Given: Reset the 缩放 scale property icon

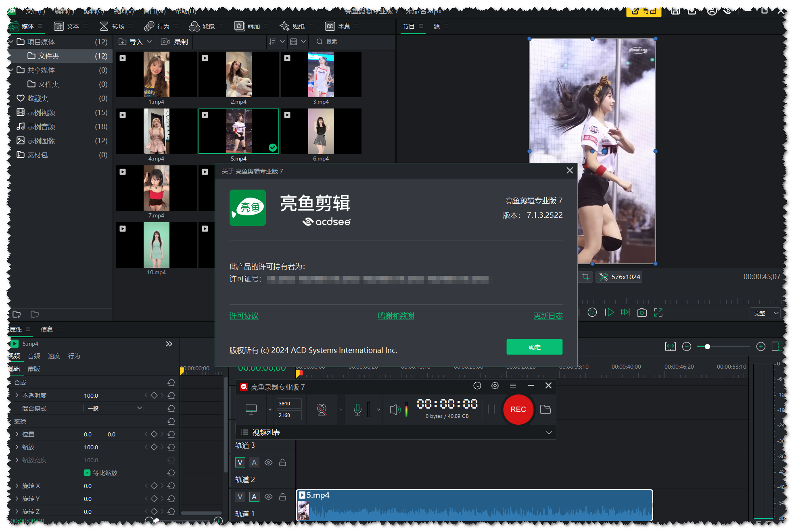Looking at the screenshot, I should (x=171, y=447).
